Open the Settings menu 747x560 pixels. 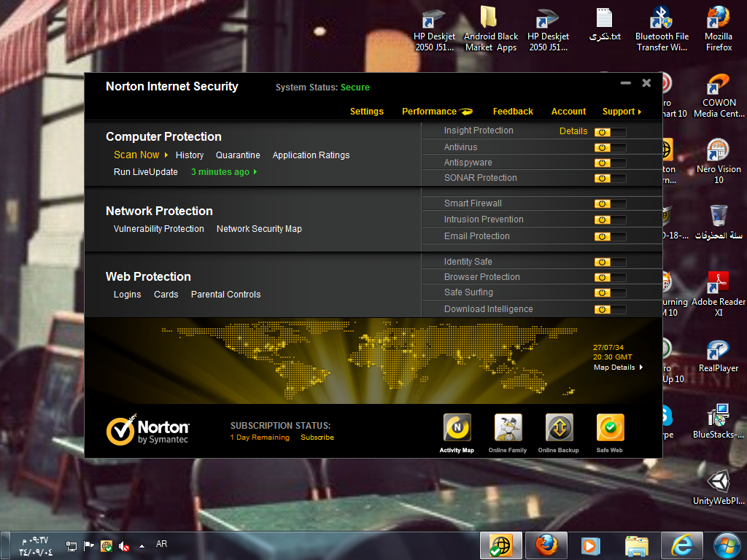pos(367,112)
